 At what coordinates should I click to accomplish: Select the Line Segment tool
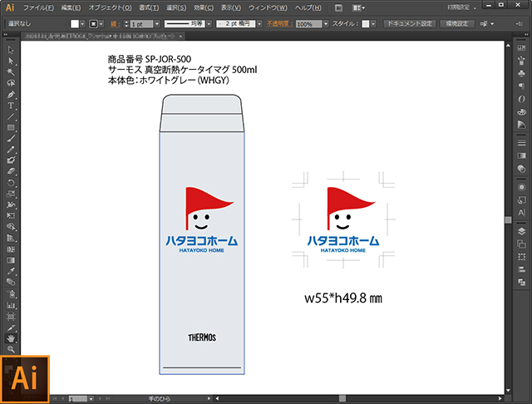11,116
